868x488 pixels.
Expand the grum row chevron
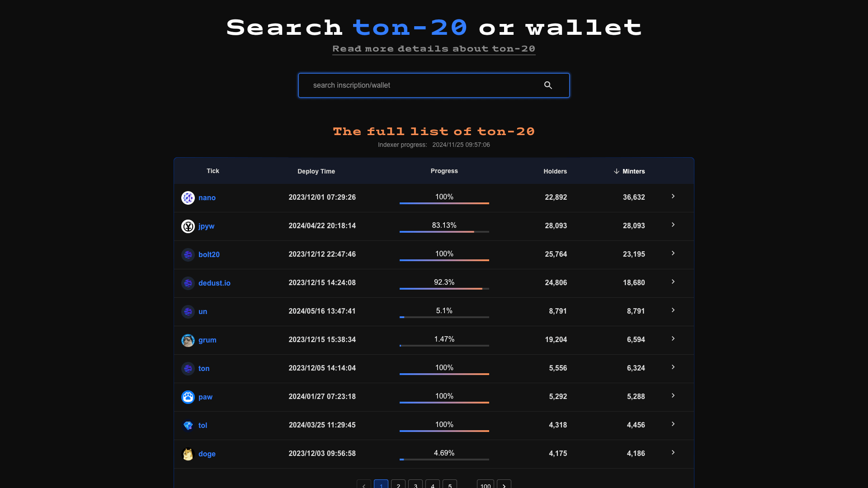pyautogui.click(x=673, y=338)
